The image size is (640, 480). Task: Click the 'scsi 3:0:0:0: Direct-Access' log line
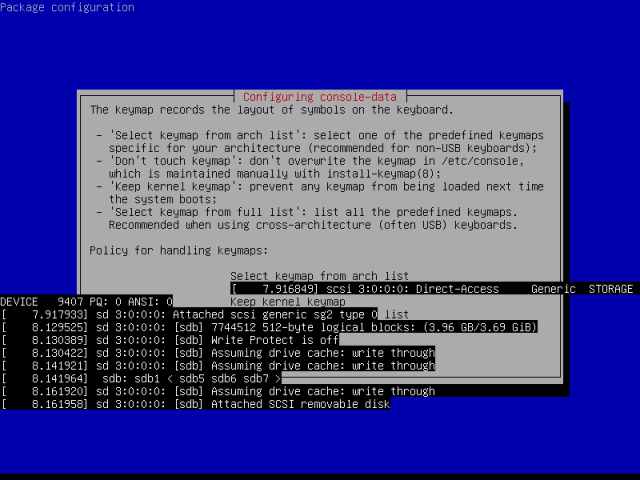click(x=432, y=289)
